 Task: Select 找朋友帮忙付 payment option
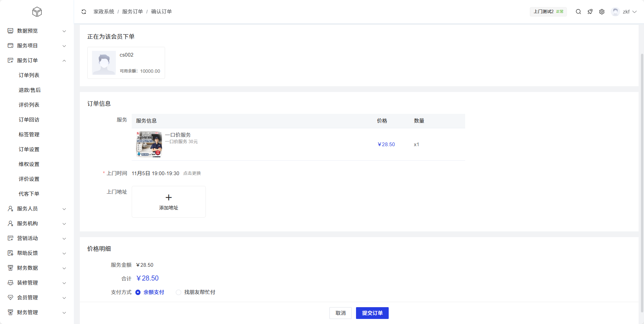point(179,292)
